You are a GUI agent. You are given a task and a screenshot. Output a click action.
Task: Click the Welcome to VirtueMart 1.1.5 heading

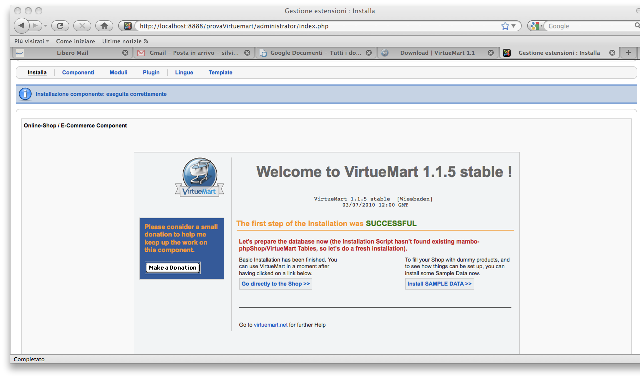(384, 171)
